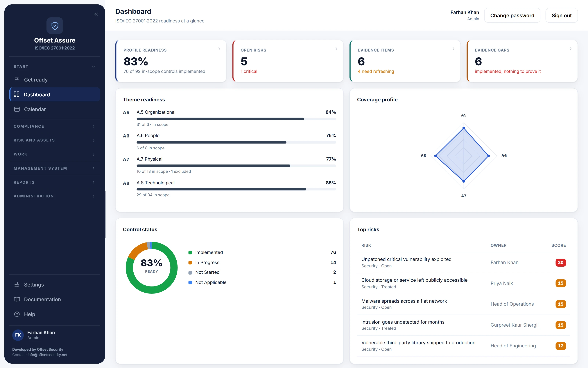
Task: Open the Unpatched critical vulnerability exploited risk
Action: [464, 262]
